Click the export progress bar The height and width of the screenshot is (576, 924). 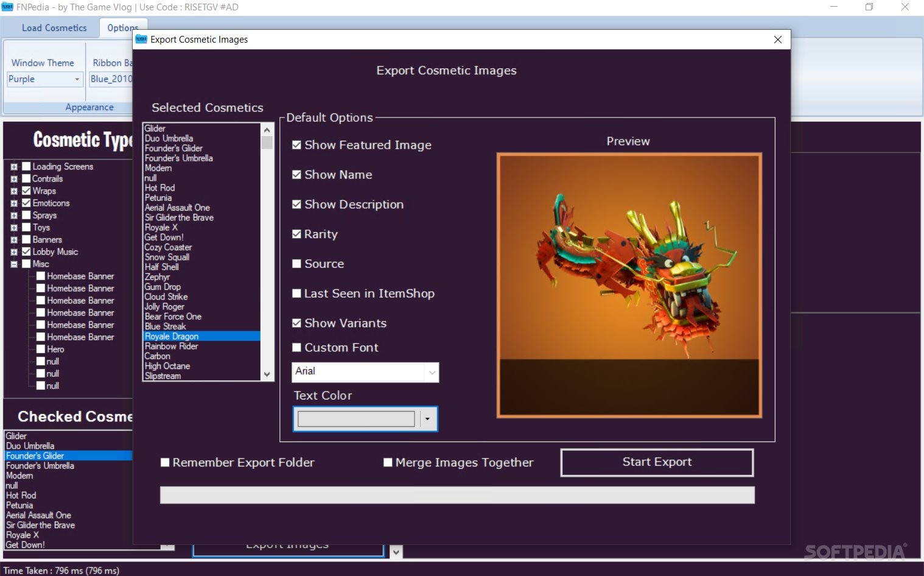pos(457,495)
